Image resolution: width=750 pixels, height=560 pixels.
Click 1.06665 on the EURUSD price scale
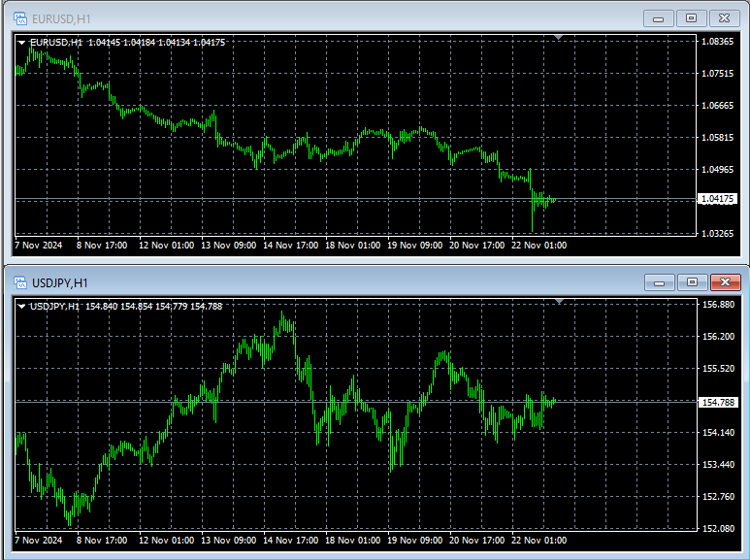[717, 105]
